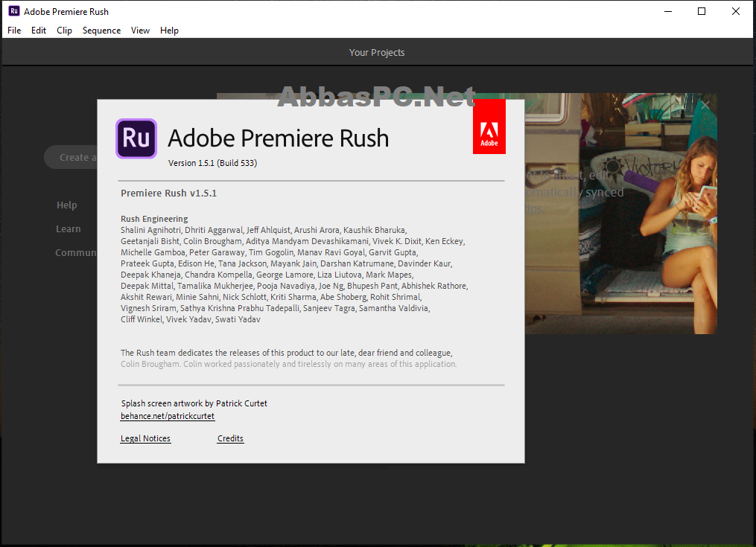Click the Create button behind the dialog

tap(72, 157)
